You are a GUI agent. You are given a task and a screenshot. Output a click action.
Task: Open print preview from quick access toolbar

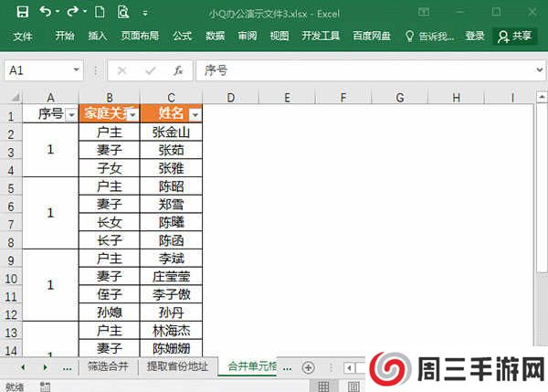click(x=122, y=12)
